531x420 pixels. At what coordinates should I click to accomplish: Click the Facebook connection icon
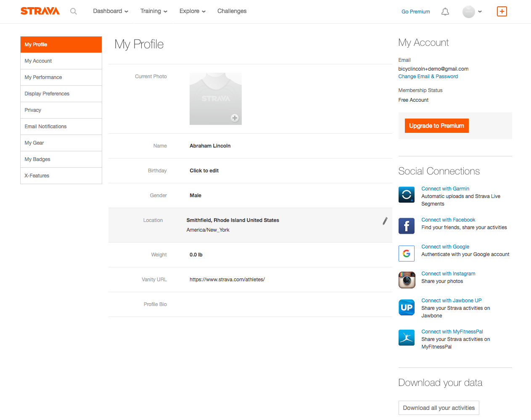[x=406, y=226]
